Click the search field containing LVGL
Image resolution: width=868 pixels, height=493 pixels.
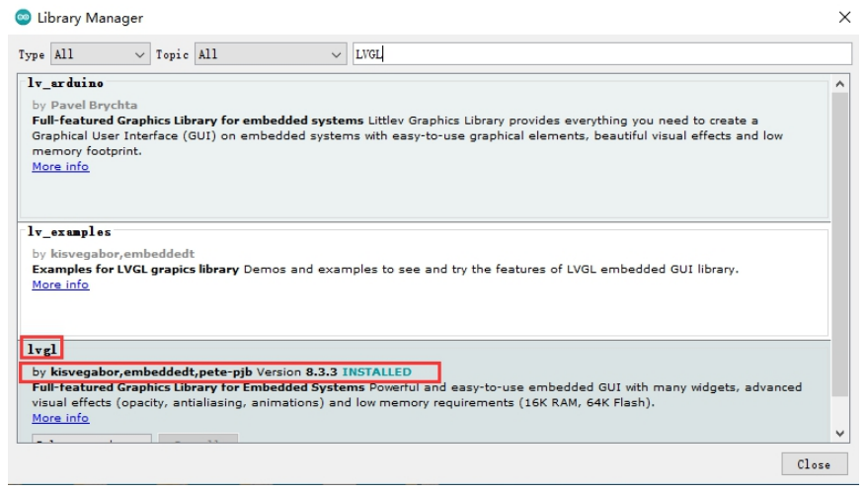600,54
